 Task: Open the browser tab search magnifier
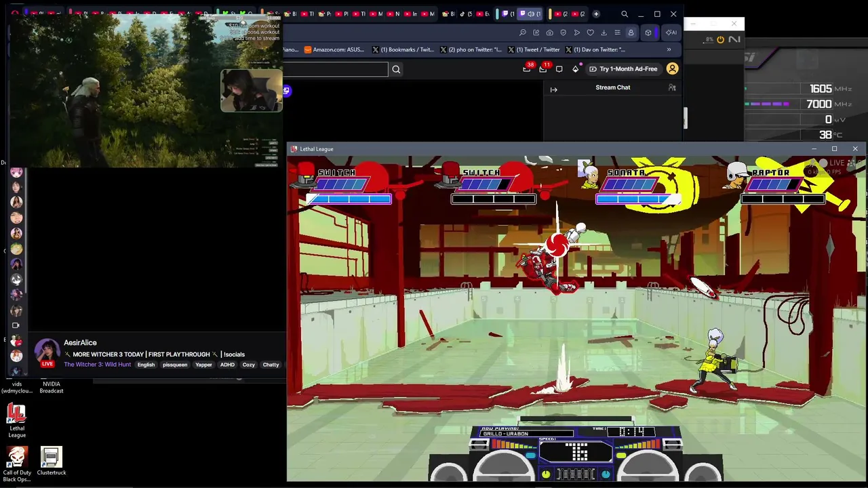tap(625, 14)
